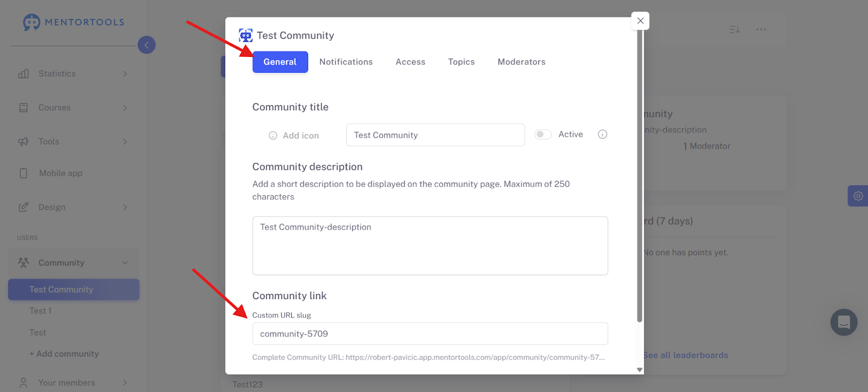Click the sort order icon in background page
This screenshot has height=392, width=868.
pos(735,29)
